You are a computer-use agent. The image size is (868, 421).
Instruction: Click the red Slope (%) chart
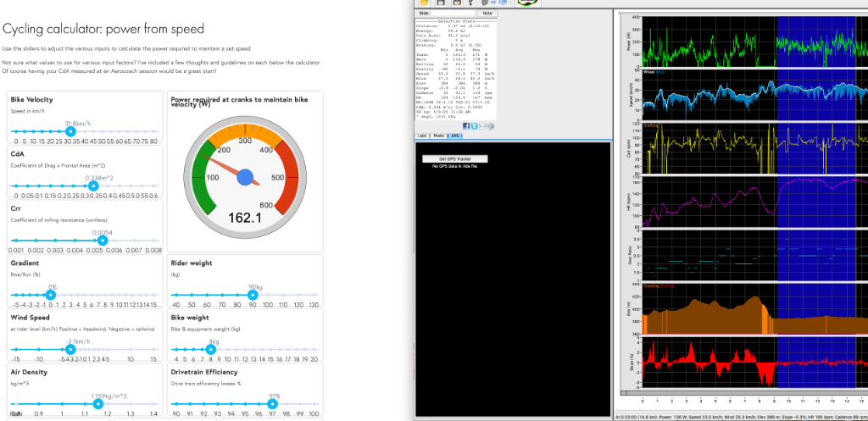[x=754, y=363]
